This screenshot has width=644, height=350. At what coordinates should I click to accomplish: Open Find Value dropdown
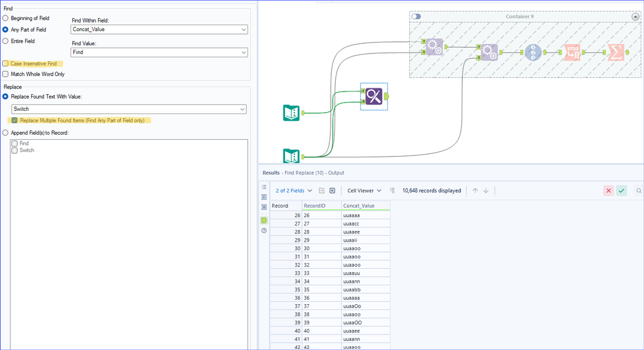[159, 53]
